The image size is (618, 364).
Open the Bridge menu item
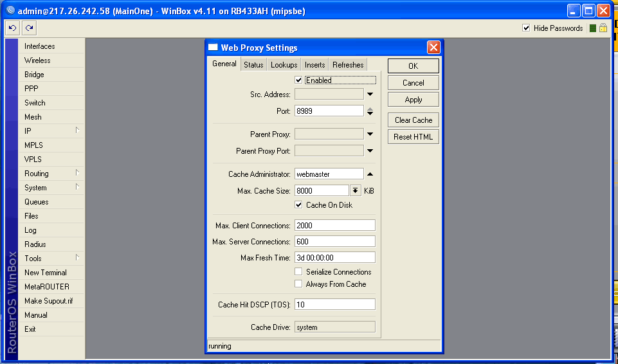coord(51,75)
